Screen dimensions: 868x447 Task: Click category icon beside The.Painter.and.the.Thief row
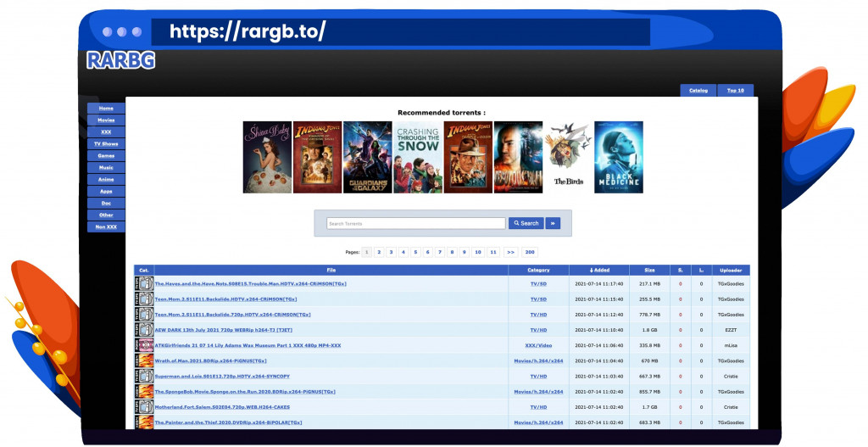click(x=143, y=422)
